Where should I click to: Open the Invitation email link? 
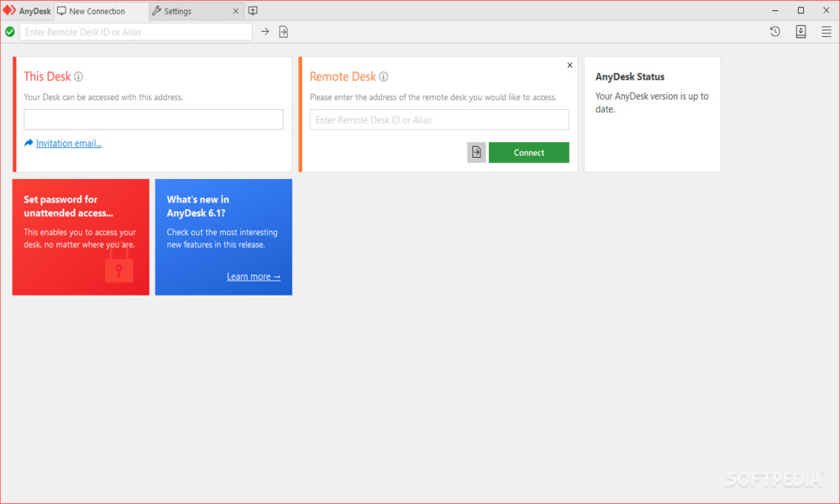pyautogui.click(x=68, y=144)
